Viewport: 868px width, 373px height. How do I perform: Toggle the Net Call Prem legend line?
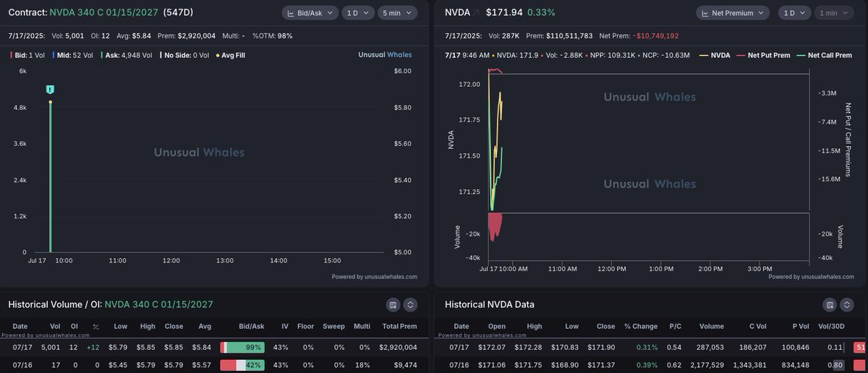click(824, 54)
